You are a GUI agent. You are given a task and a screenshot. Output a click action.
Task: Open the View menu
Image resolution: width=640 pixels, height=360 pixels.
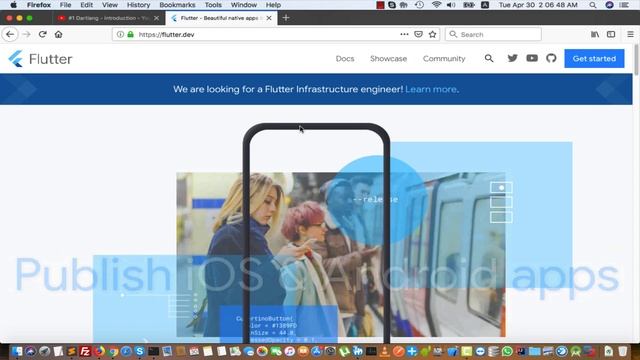pyautogui.click(x=110, y=5)
